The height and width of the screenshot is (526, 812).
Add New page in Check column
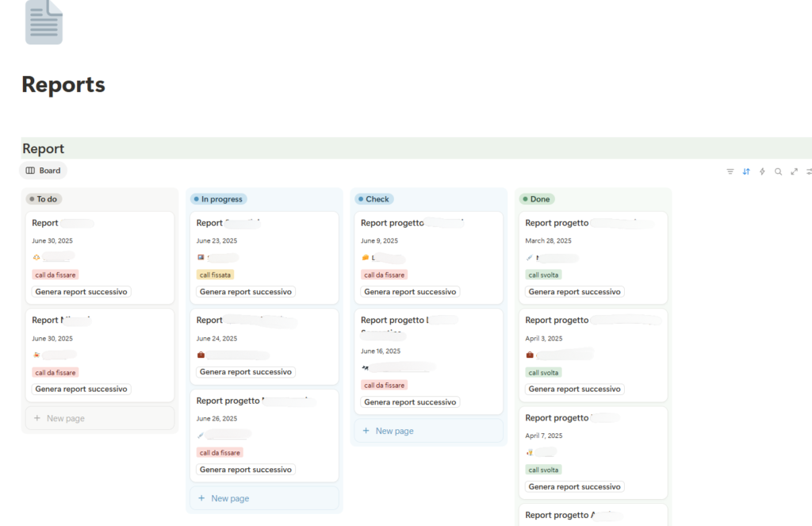pyautogui.click(x=429, y=431)
